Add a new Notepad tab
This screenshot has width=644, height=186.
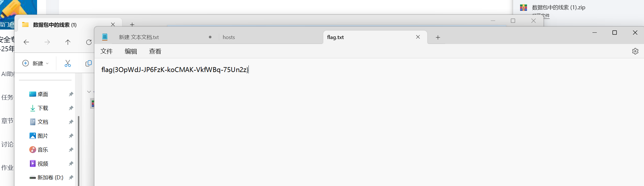click(x=438, y=37)
